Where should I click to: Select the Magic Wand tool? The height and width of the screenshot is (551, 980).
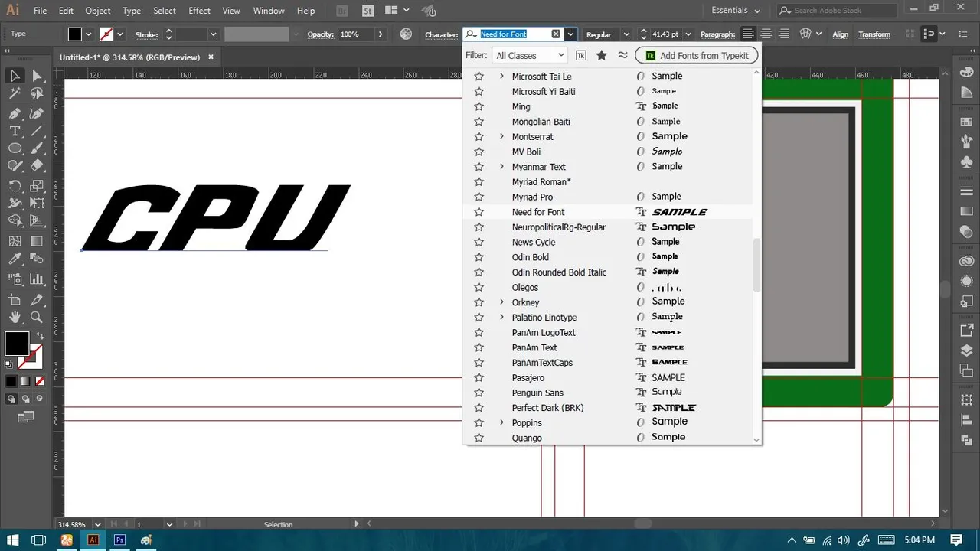click(x=15, y=93)
